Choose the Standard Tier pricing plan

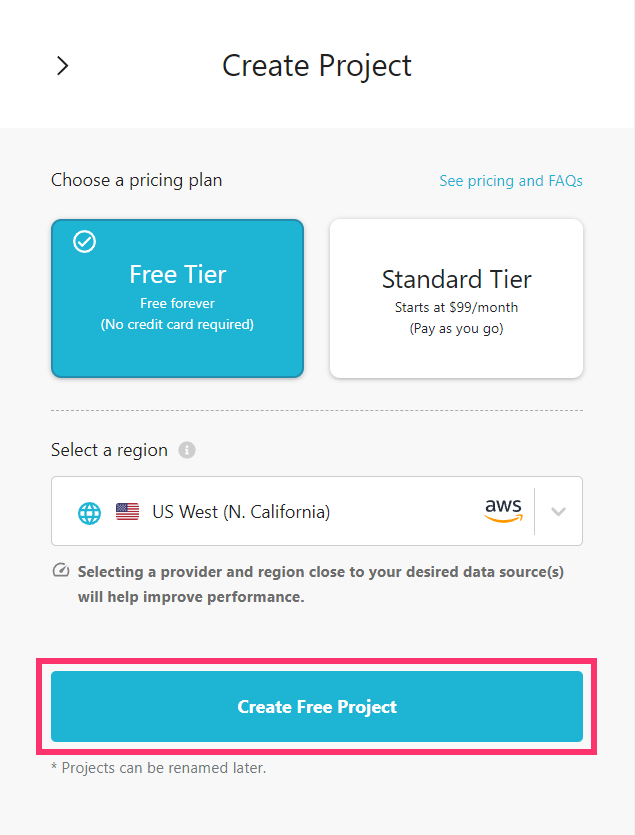456,298
